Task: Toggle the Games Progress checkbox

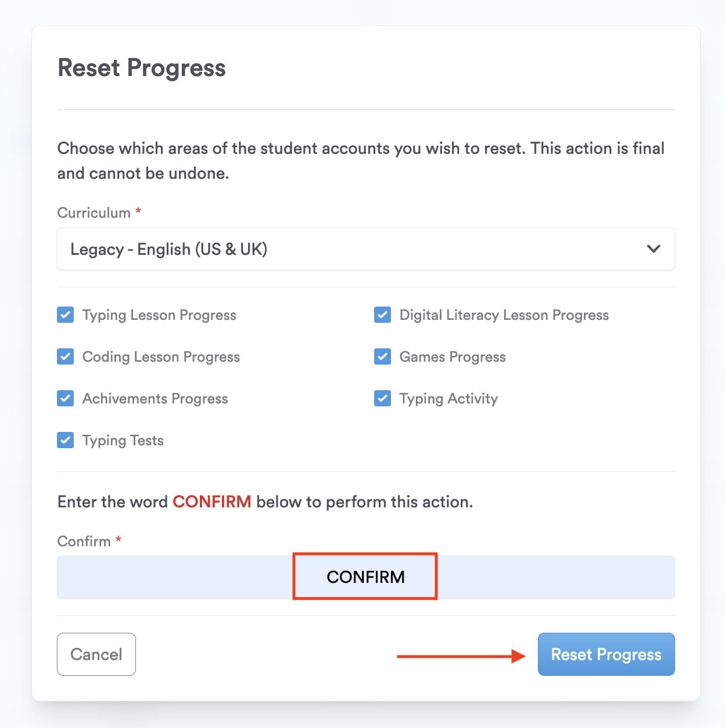Action: click(383, 357)
